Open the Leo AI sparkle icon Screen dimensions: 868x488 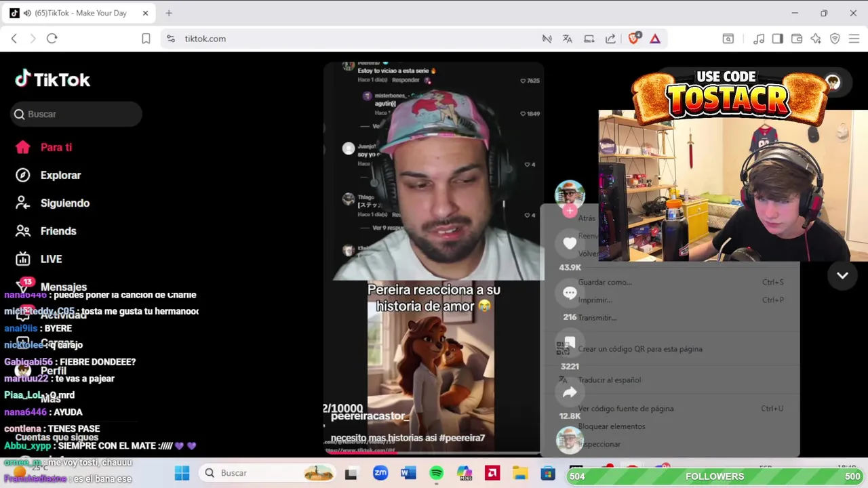coord(816,39)
